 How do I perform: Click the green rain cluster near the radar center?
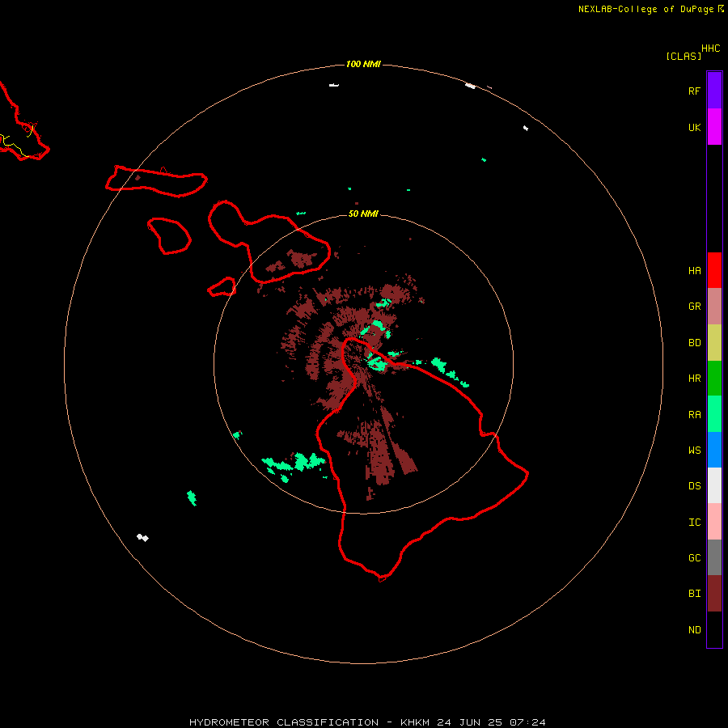coord(377,362)
